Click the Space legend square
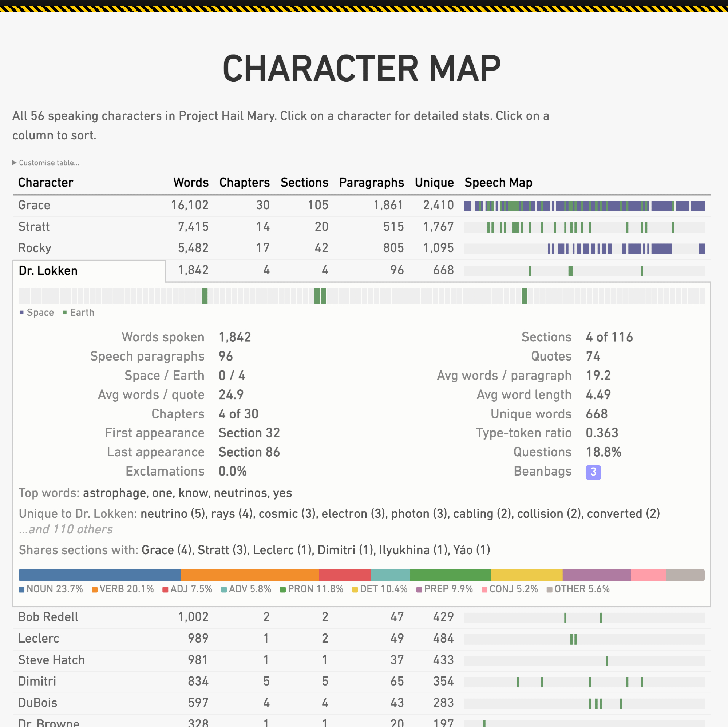728x727 pixels. point(21,313)
